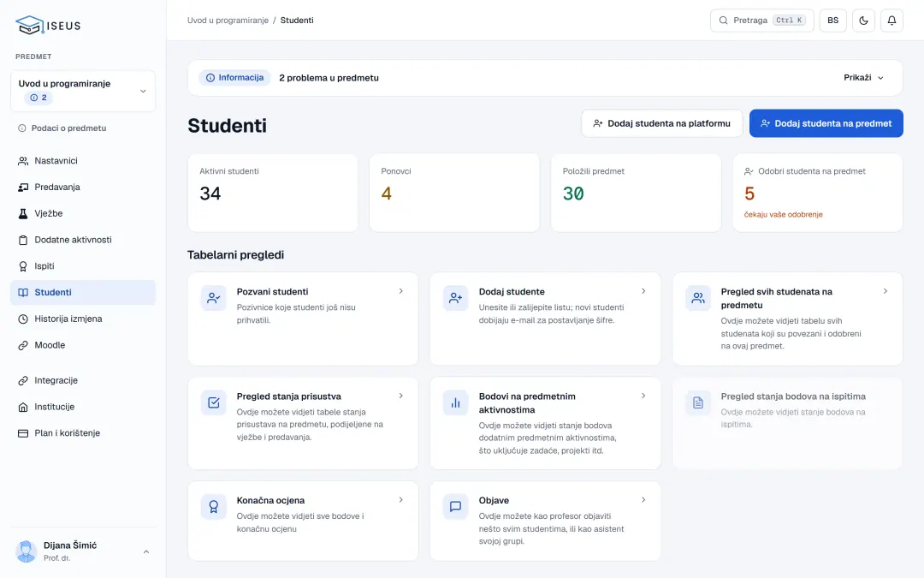Image resolution: width=924 pixels, height=578 pixels.
Task: Open Objave chevron arrow
Action: point(643,500)
